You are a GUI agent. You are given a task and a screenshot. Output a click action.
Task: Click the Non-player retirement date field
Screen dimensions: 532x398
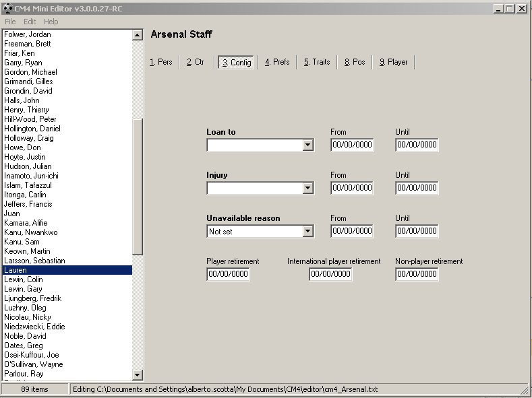pyautogui.click(x=417, y=274)
